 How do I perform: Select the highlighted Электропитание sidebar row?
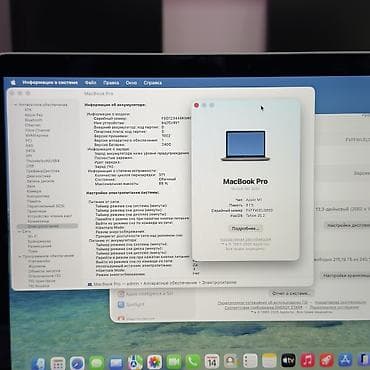point(47,226)
